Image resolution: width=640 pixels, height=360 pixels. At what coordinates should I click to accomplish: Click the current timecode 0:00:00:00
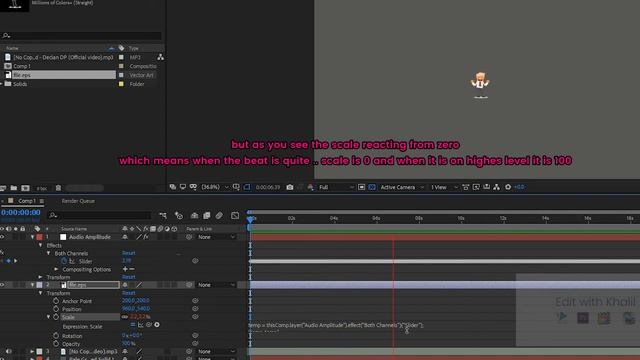point(21,212)
